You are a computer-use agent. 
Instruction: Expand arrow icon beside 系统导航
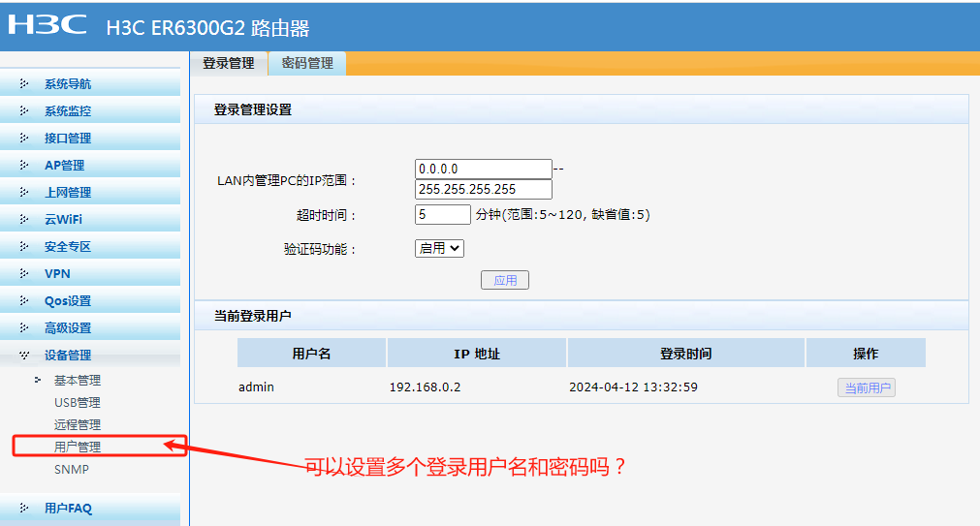pos(24,83)
